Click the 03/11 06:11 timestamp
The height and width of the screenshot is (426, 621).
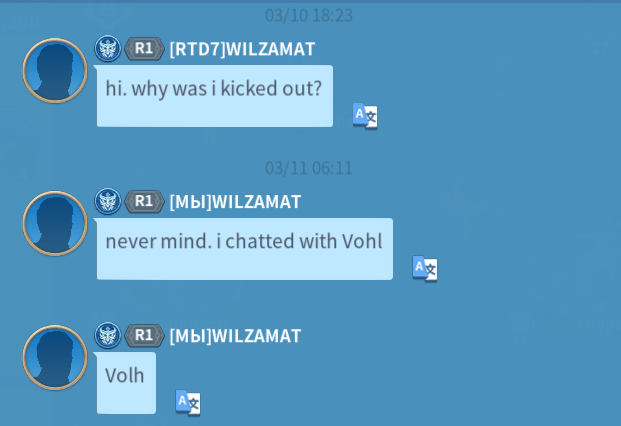tap(309, 169)
